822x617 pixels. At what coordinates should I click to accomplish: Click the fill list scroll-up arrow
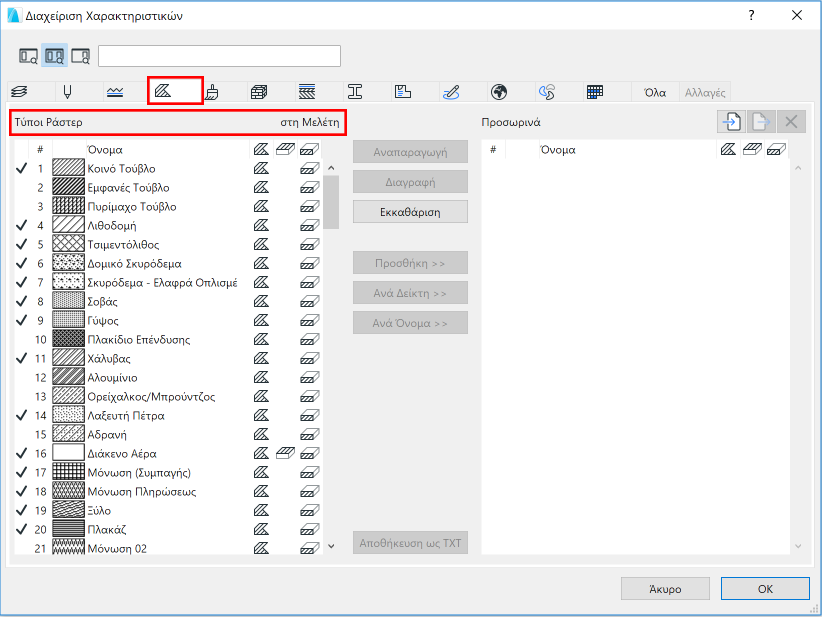pos(331,168)
